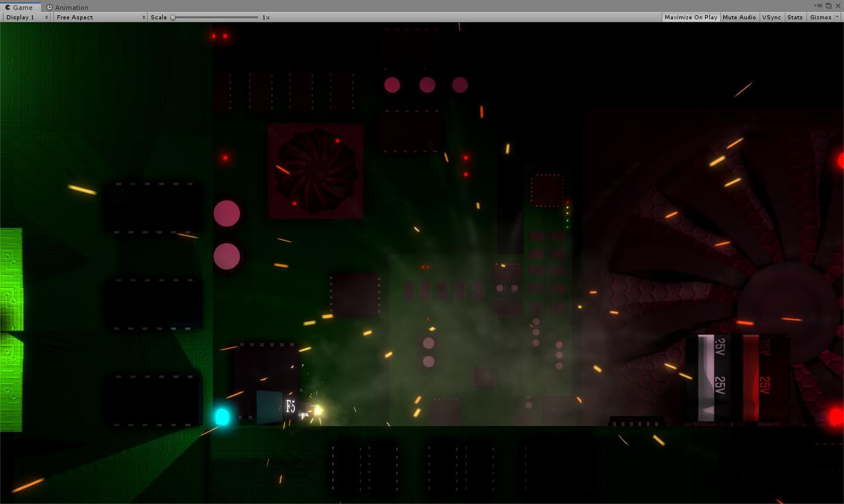Switch to the Game tab
Screen dimensions: 844x504
(x=21, y=7)
